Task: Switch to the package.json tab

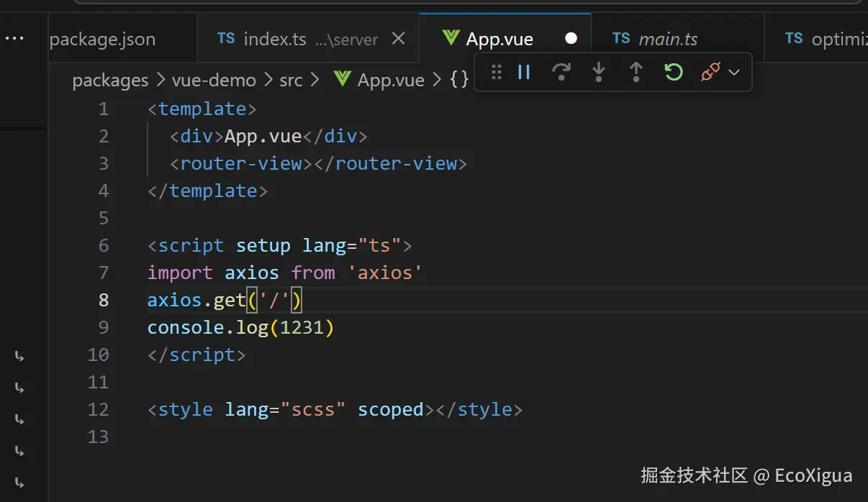Action: point(102,39)
